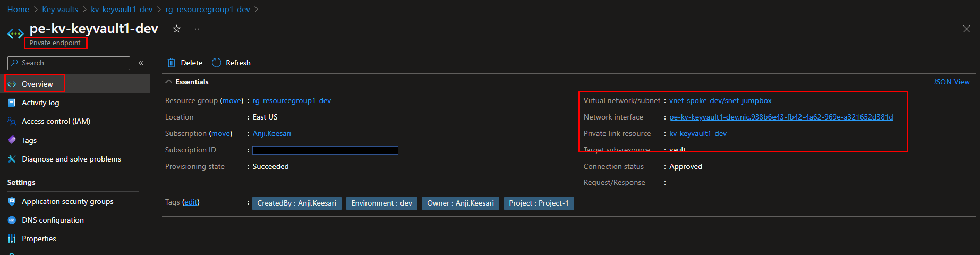980x255 pixels.
Task: Click the Search box in the sidebar
Action: (x=69, y=63)
